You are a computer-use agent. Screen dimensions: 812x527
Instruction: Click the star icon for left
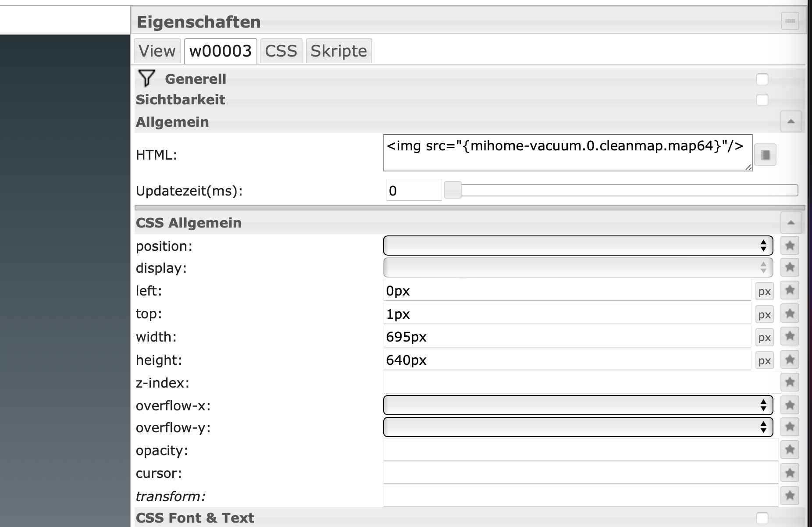(x=790, y=290)
